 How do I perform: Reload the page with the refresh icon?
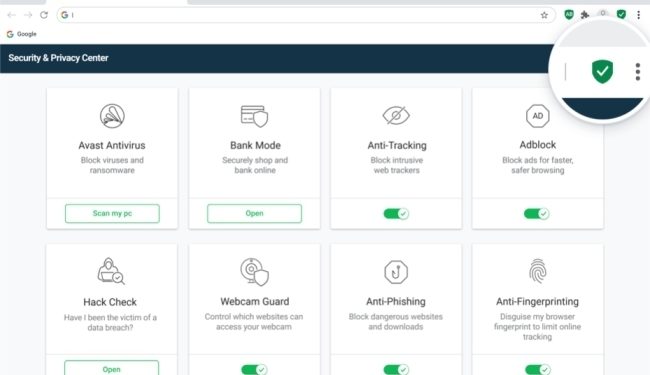44,15
